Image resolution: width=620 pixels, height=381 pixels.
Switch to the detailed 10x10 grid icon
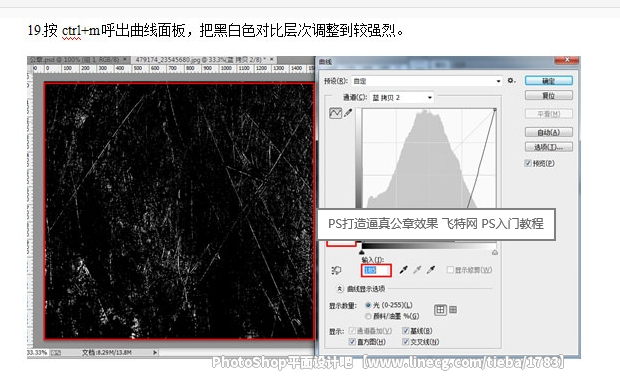[x=453, y=310]
